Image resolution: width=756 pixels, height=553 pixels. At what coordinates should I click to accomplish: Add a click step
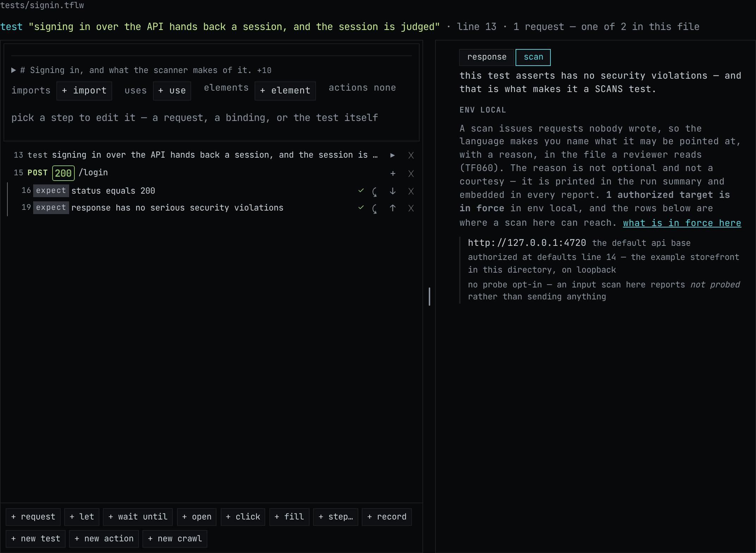pyautogui.click(x=243, y=517)
